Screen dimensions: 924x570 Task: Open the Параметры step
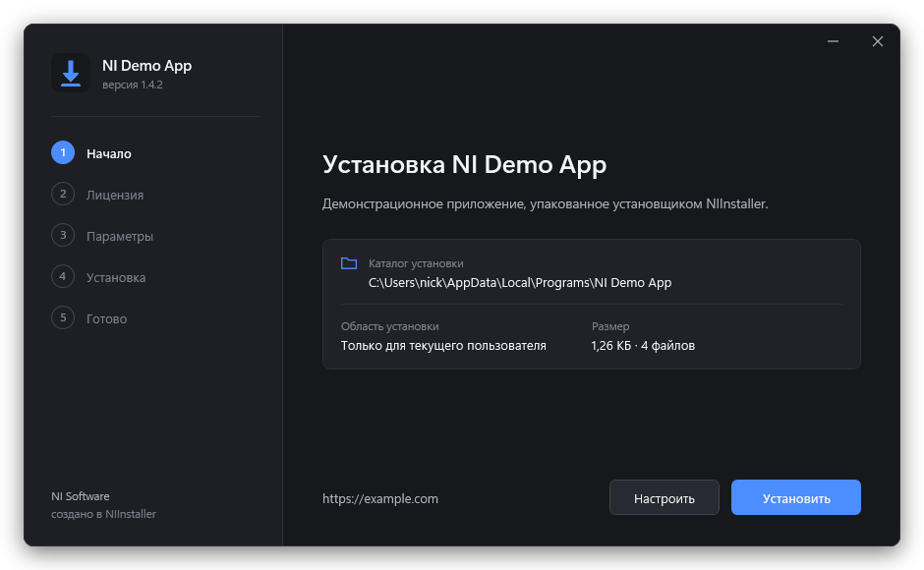coord(120,237)
